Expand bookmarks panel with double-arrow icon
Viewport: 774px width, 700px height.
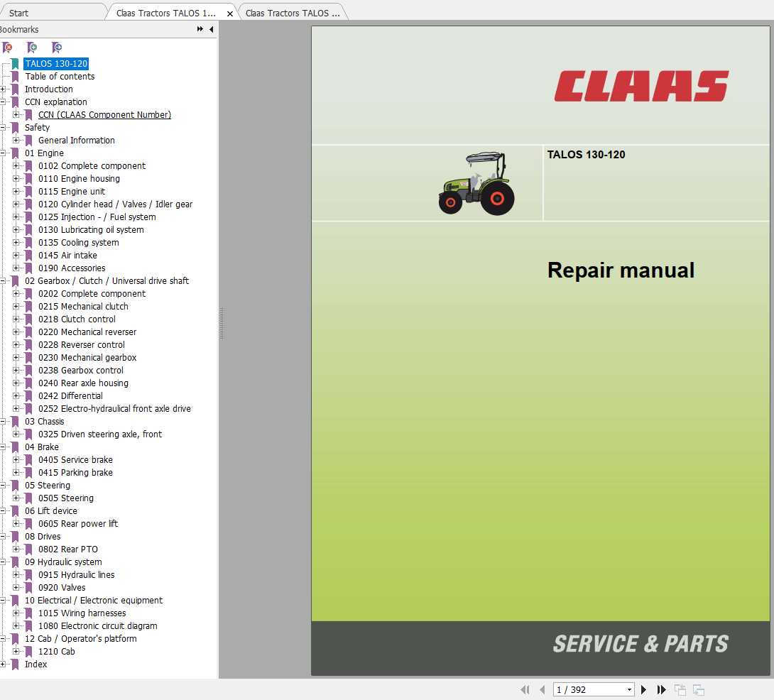tap(200, 29)
